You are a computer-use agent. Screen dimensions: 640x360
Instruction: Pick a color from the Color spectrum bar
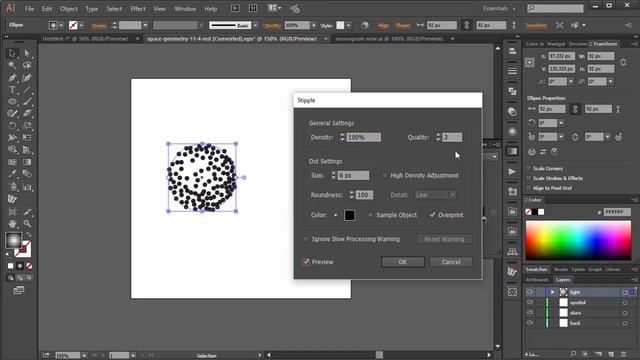point(578,240)
